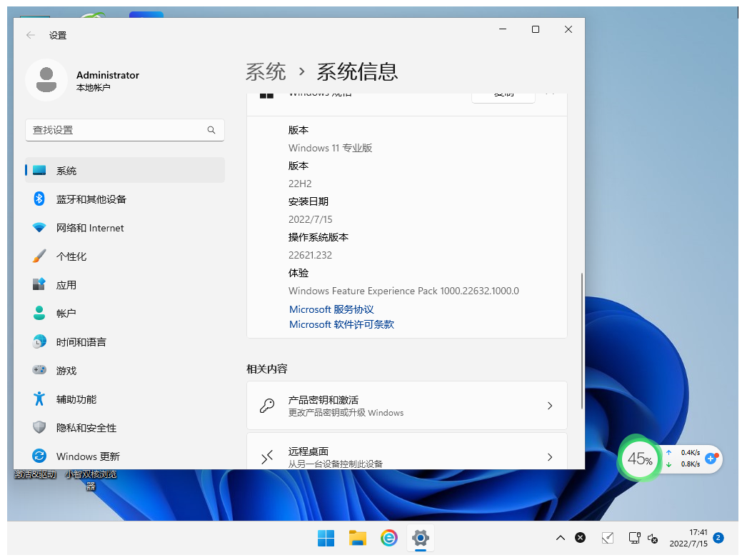The height and width of the screenshot is (560, 742).
Task: Click the muted volume tray icon
Action: pyautogui.click(x=653, y=539)
